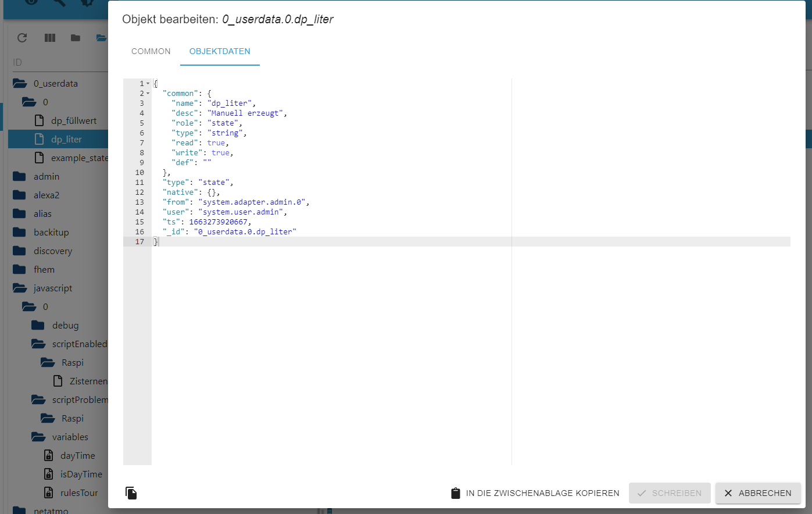Image resolution: width=812 pixels, height=514 pixels.
Task: Click the ABBRECHEN button
Action: coord(758,493)
